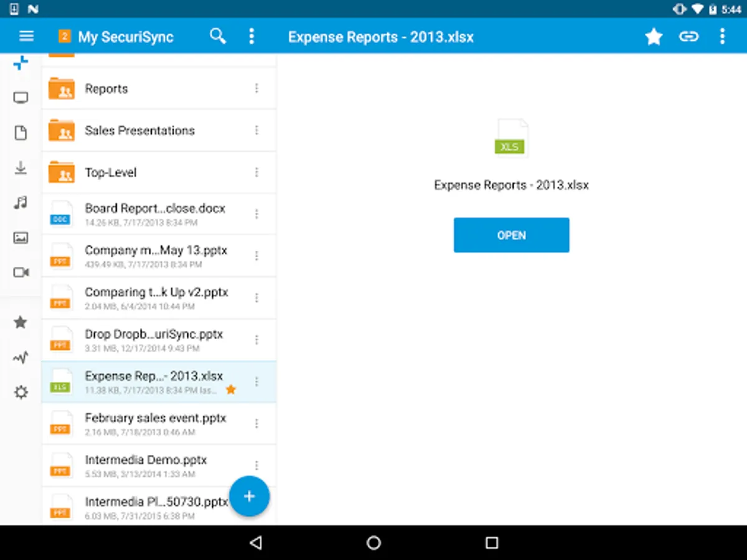Open favorites via sidebar star icon
Image resolution: width=747 pixels, height=560 pixels.
pyautogui.click(x=21, y=322)
